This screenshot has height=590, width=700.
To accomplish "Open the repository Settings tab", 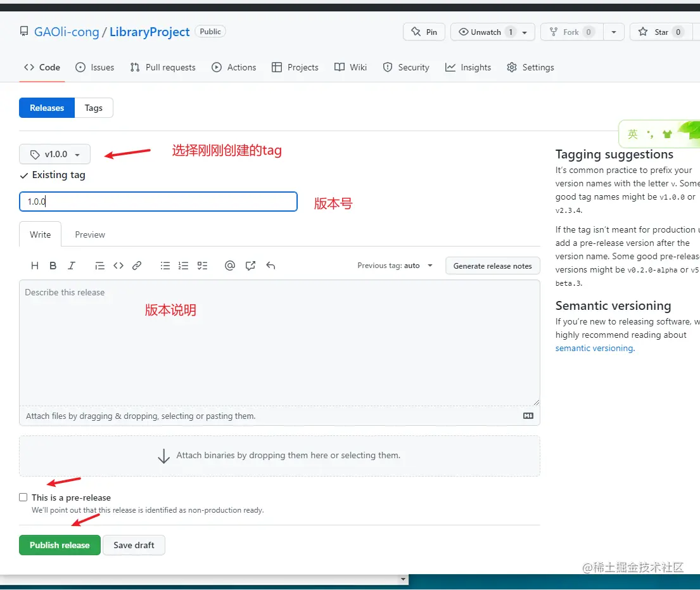I will coord(531,67).
